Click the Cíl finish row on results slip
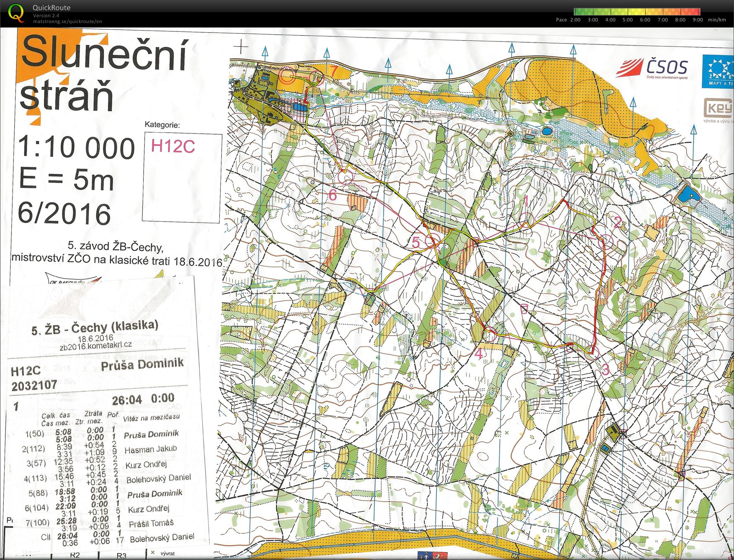The height and width of the screenshot is (560, 734). pos(117,539)
